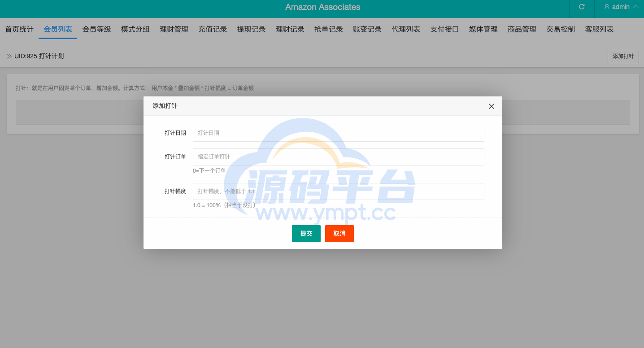Select the 理财管理 tab
Image resolution: width=644 pixels, height=348 pixels.
tap(174, 29)
